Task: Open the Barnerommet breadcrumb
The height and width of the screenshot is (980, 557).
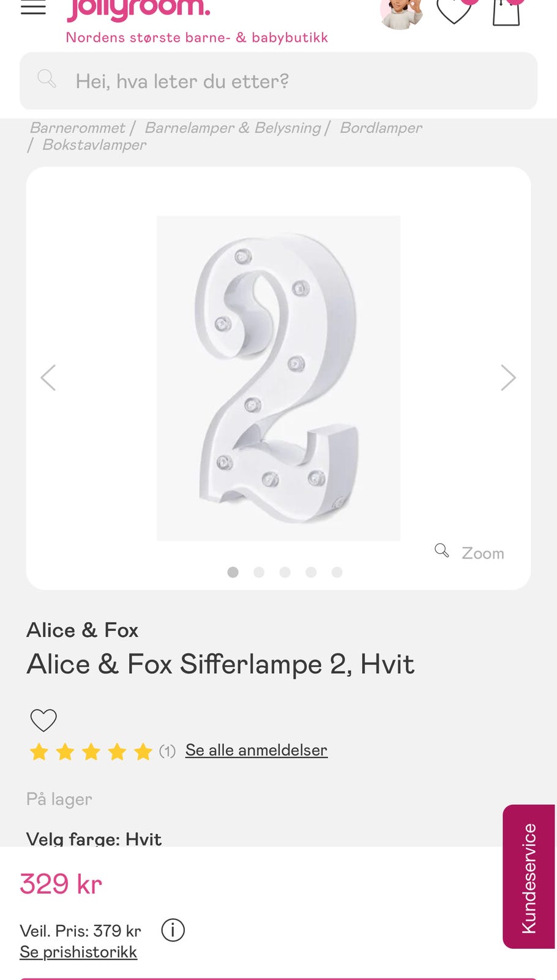Action: click(x=77, y=127)
